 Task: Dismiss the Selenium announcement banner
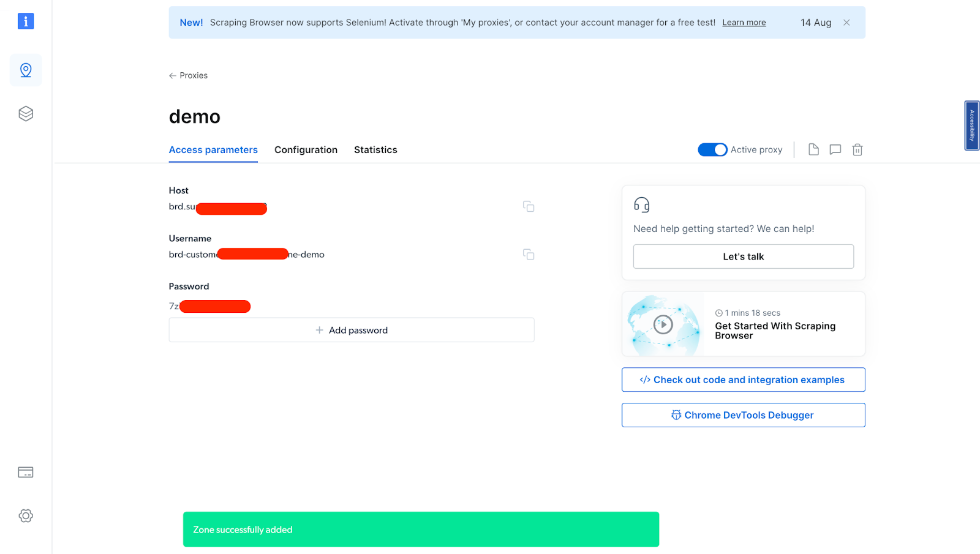click(846, 23)
